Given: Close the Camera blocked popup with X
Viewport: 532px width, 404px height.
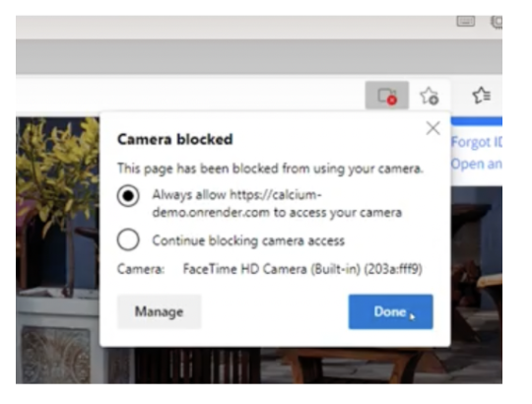Looking at the screenshot, I should [x=432, y=128].
